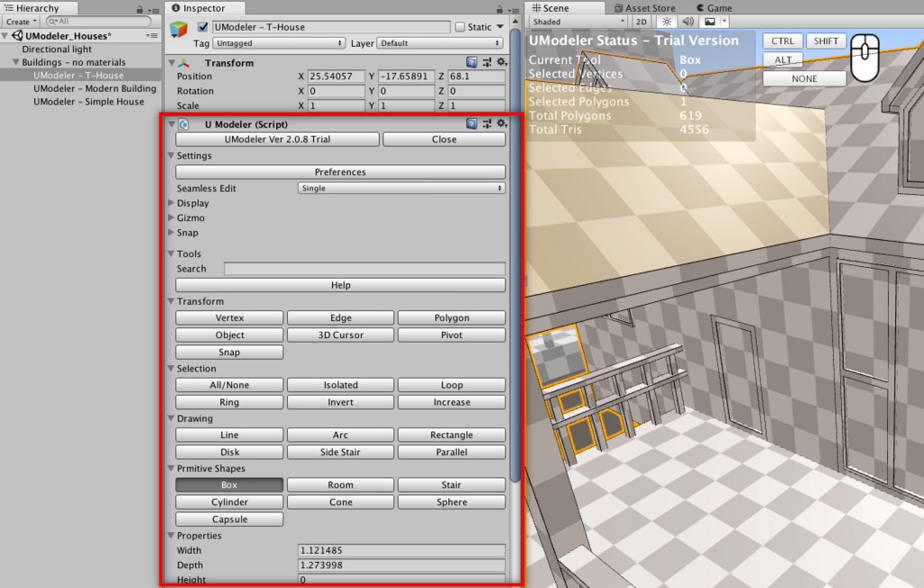Click the U Modeler script help icon
The height and width of the screenshot is (588, 924).
coord(471,124)
